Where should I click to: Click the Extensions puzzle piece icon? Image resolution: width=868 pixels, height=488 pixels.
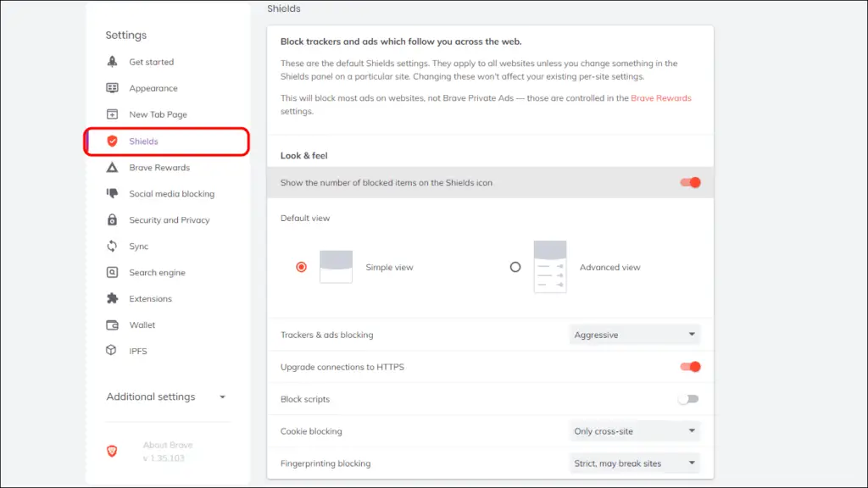click(112, 298)
